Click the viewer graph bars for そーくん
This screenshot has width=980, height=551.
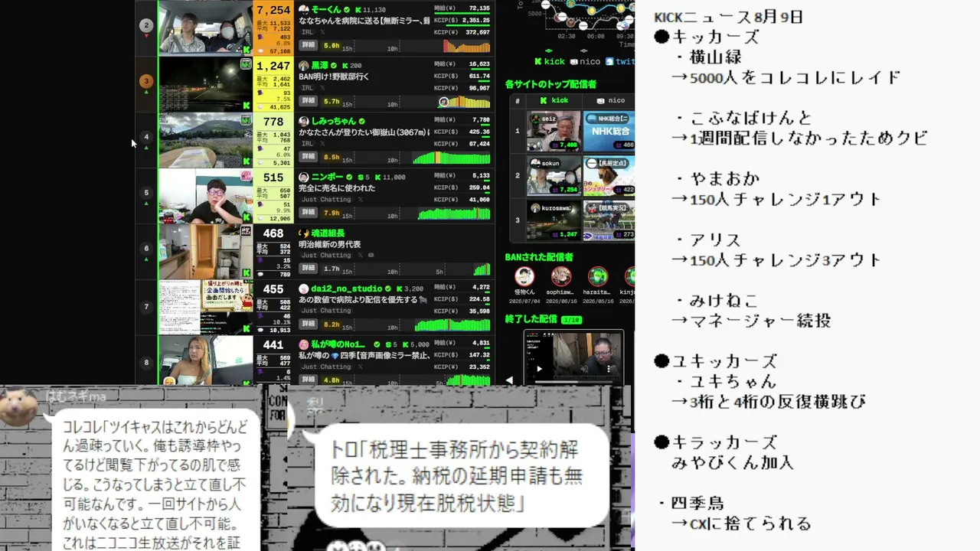[466, 46]
